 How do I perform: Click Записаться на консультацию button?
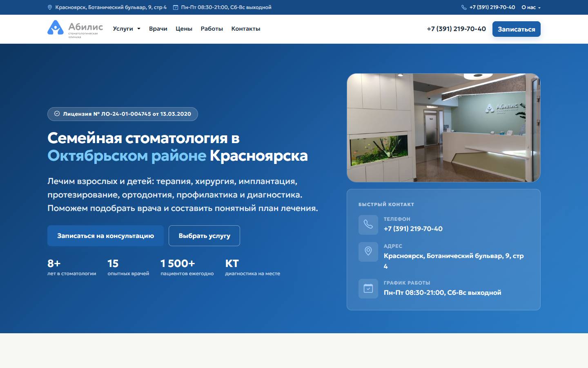105,236
